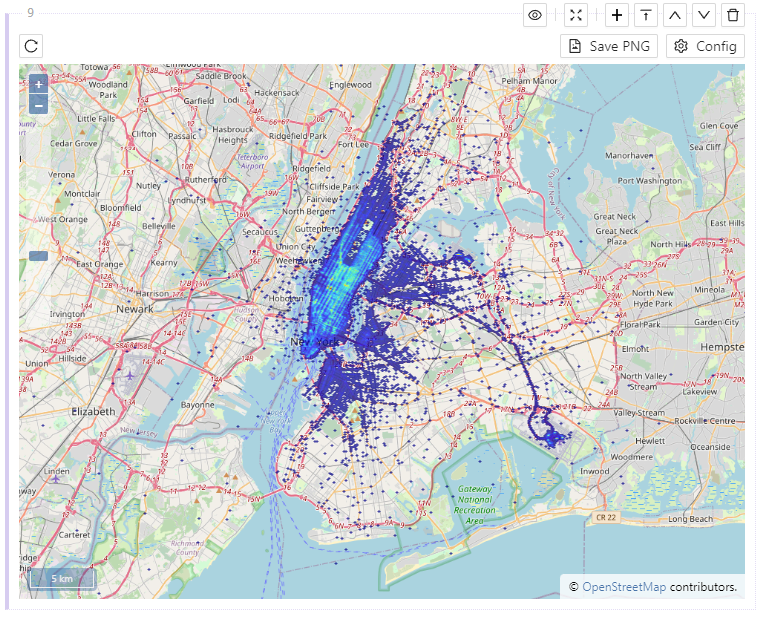Click the Garden City map label
This screenshot has width=762, height=617.
click(716, 322)
